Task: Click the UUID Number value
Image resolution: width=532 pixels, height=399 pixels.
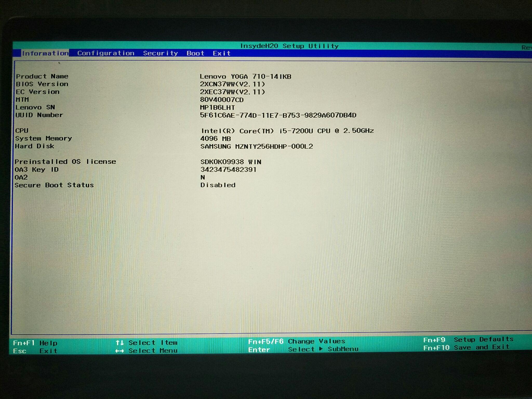Action: click(x=278, y=115)
